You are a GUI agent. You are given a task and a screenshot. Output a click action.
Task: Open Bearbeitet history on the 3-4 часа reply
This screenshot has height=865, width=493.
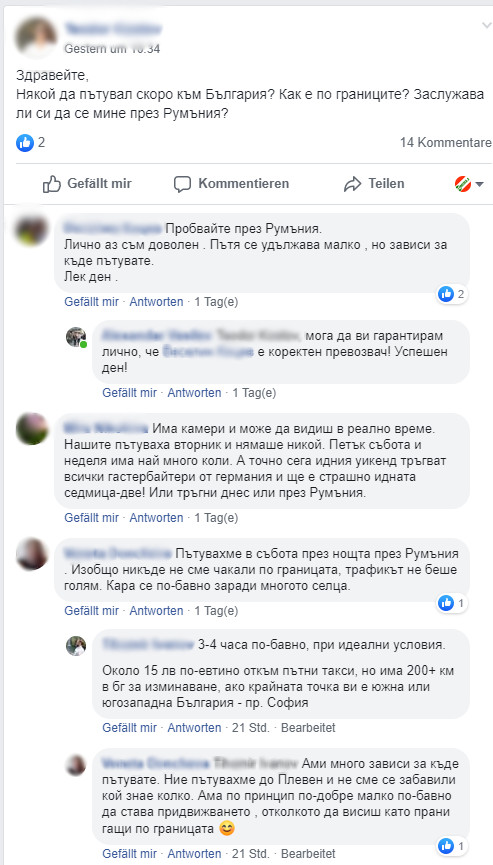pyautogui.click(x=308, y=728)
